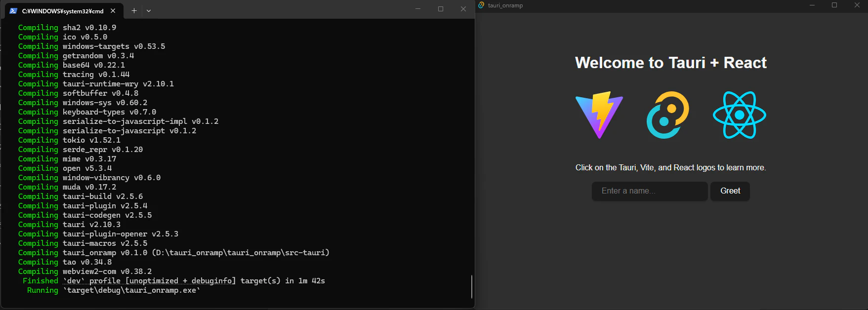Screen dimensions: 868x310
Task: Click the 'Compiling base64 v0.22.1' line
Action: (x=72, y=65)
